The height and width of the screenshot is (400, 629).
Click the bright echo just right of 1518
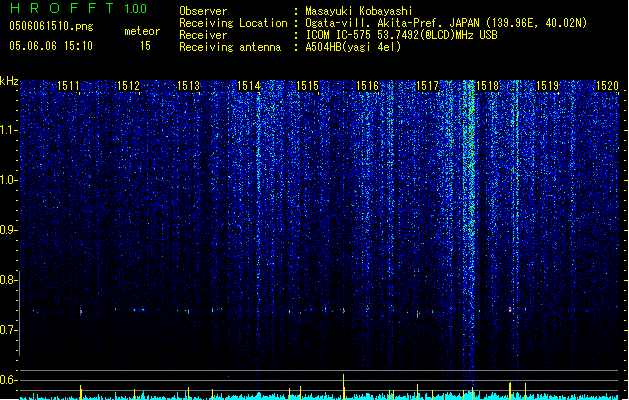tap(510, 310)
